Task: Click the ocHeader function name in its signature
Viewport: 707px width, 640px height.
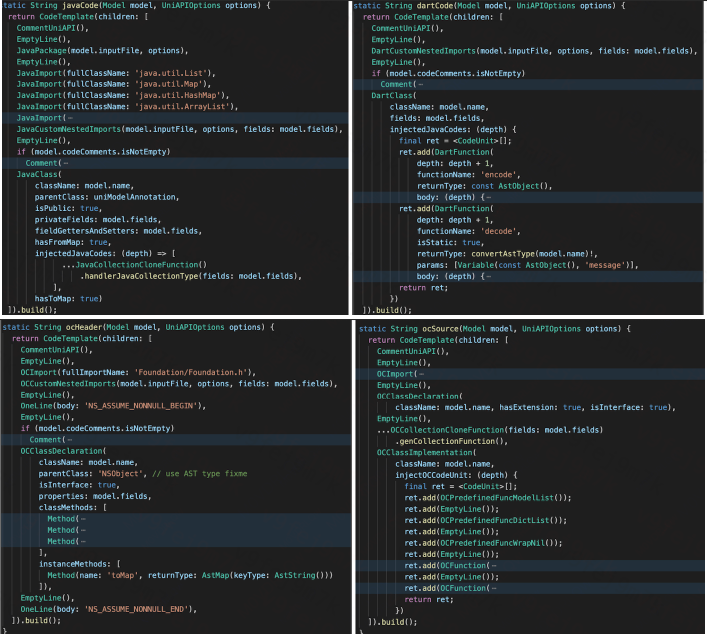Action: (84, 327)
